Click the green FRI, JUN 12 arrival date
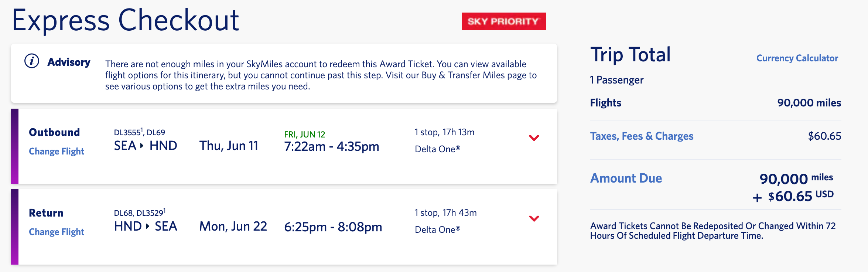868x272 pixels. 304,135
